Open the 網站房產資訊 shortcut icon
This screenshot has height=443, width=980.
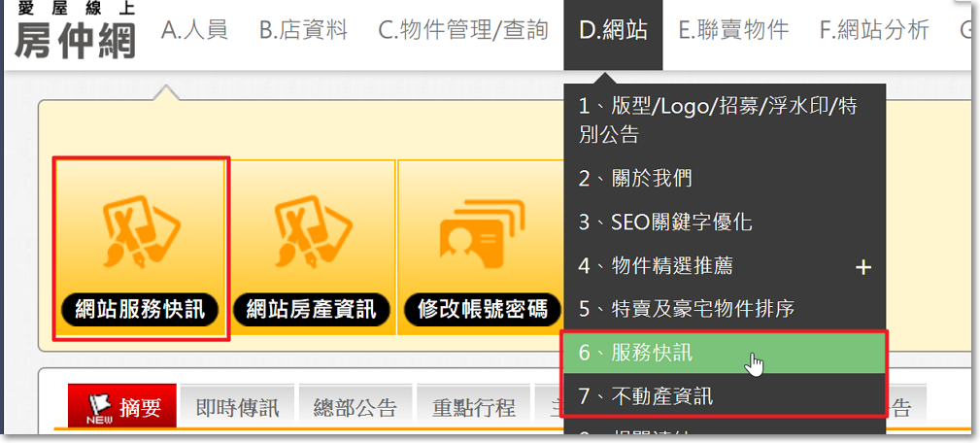point(311,249)
